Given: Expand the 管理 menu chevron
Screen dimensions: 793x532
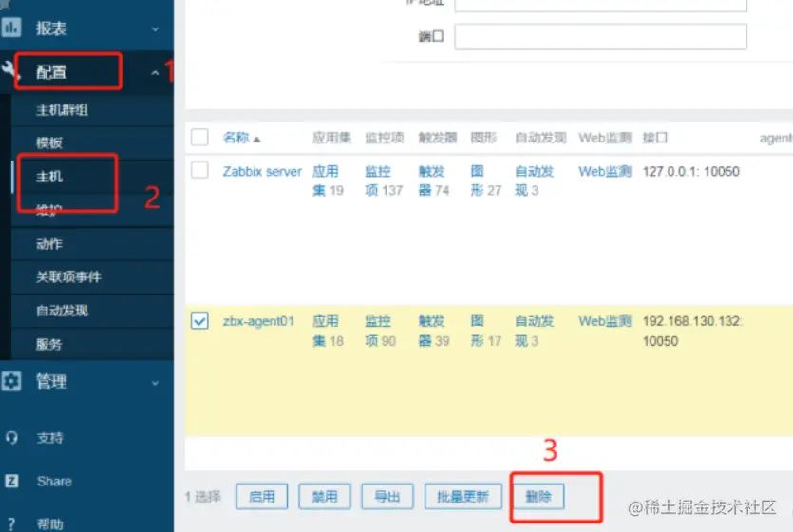Looking at the screenshot, I should (x=155, y=383).
